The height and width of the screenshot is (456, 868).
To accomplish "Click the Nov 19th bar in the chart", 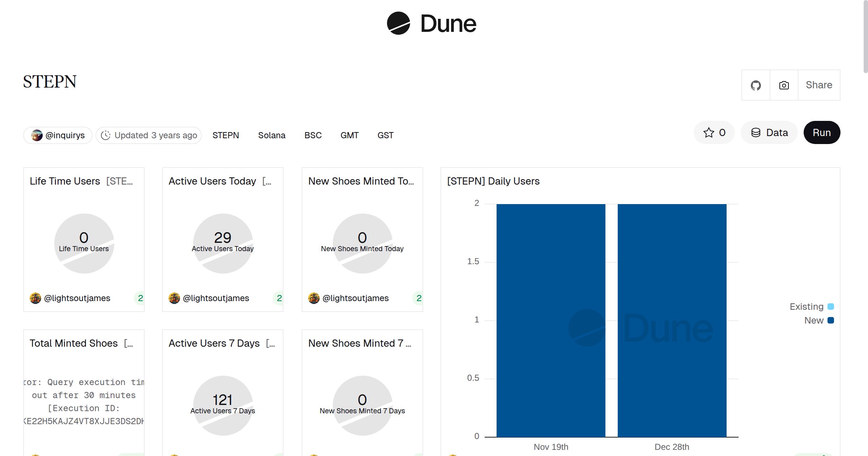I will (x=551, y=320).
